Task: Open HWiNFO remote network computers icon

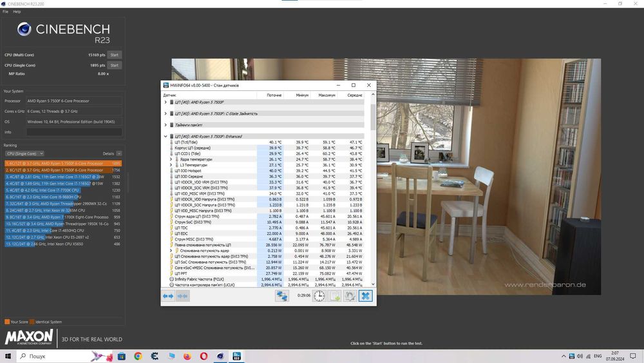Action: (x=282, y=296)
